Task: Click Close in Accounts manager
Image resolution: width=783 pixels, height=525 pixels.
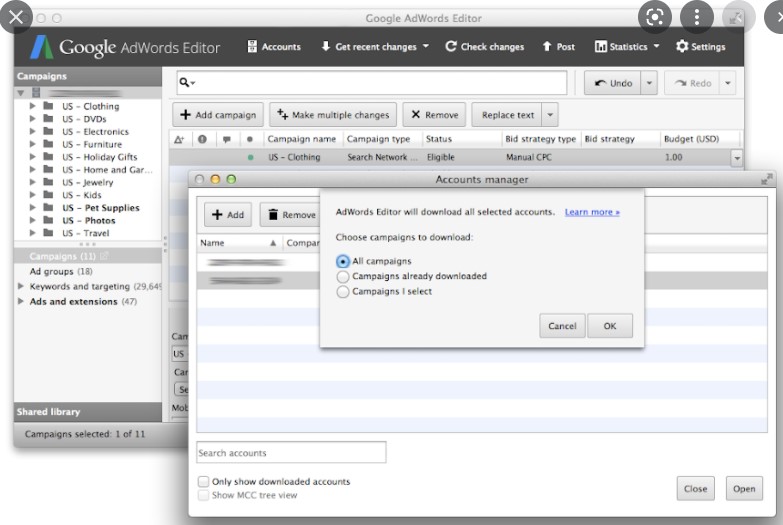Action: 696,489
